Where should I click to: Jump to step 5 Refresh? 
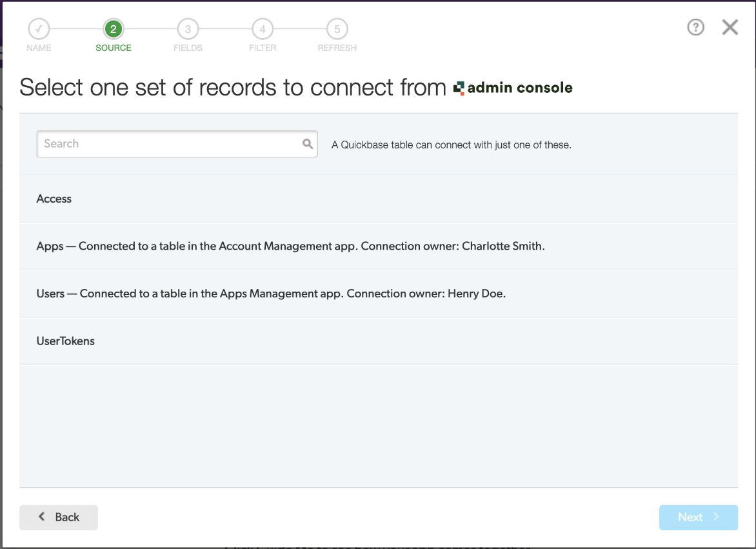click(x=337, y=29)
